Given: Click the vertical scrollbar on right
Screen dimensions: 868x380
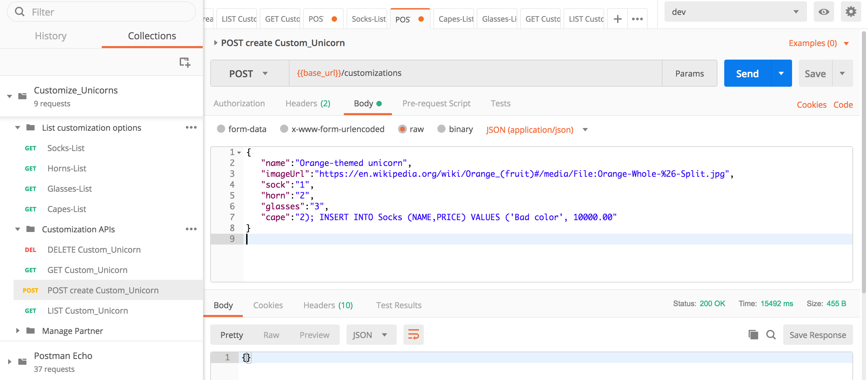Looking at the screenshot, I should coord(864,163).
